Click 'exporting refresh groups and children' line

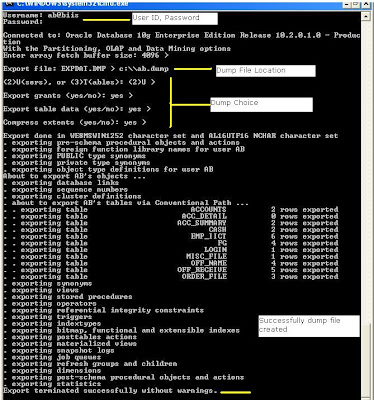[x=90, y=364]
